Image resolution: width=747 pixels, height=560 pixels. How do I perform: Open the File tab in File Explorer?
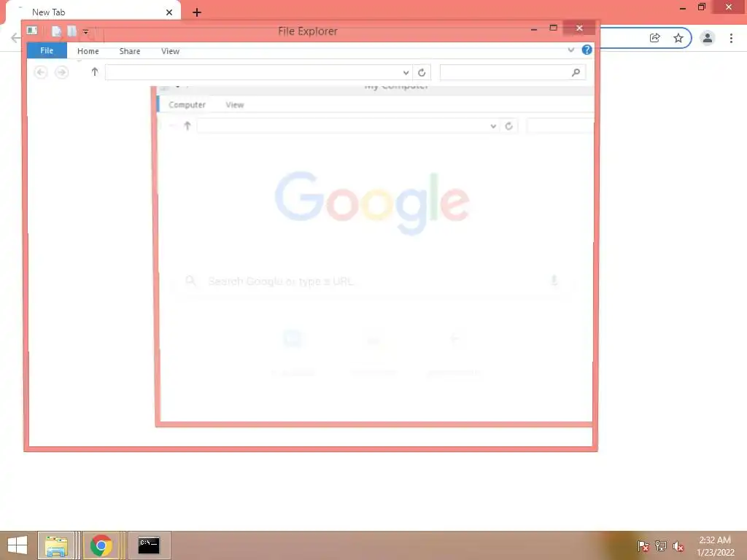pyautogui.click(x=47, y=50)
